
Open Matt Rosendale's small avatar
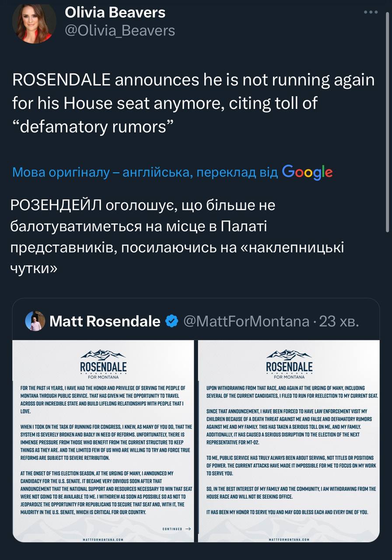tap(34, 321)
